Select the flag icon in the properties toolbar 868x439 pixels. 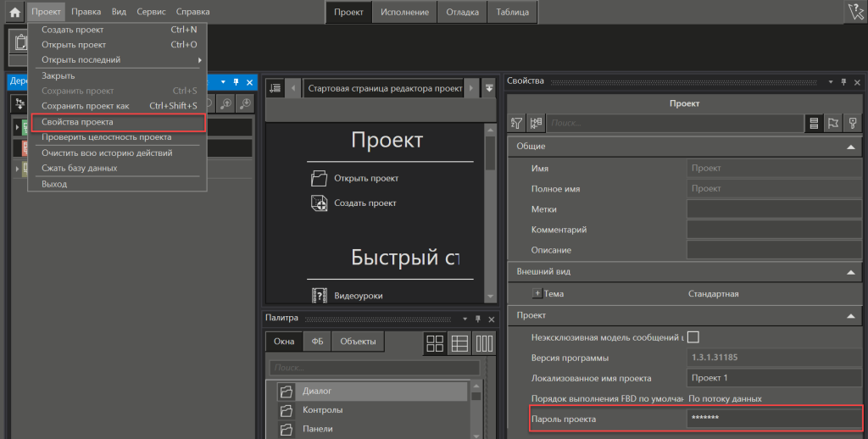click(x=832, y=124)
